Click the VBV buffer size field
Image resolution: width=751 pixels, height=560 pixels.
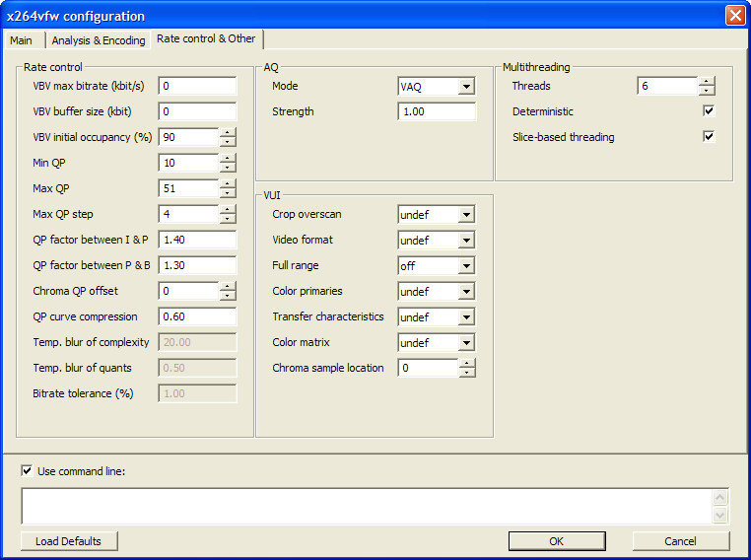[x=197, y=111]
